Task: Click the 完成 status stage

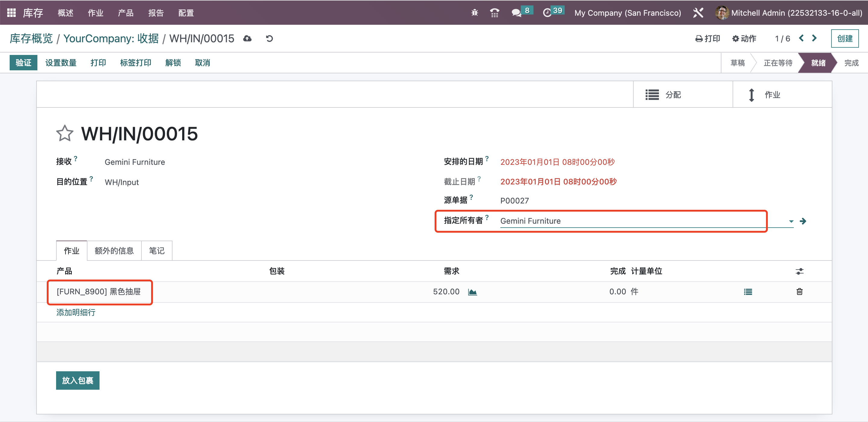Action: 851,63
